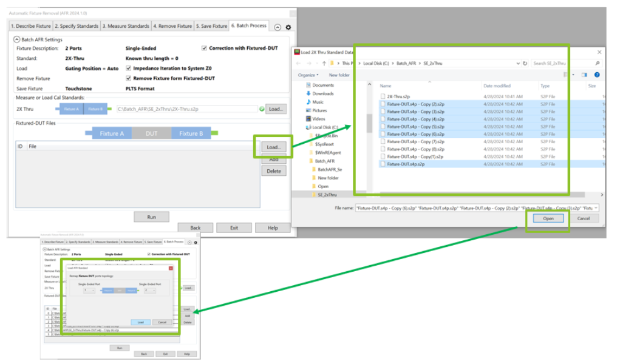Viewport: 620px width, 364px height.
Task: Switch to the Remove Fixture tab
Action: 172,26
